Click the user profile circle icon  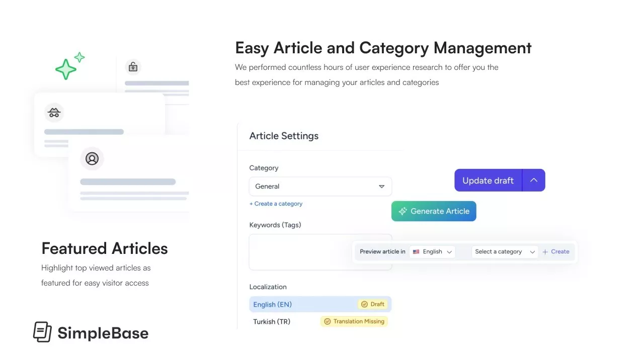(x=92, y=159)
